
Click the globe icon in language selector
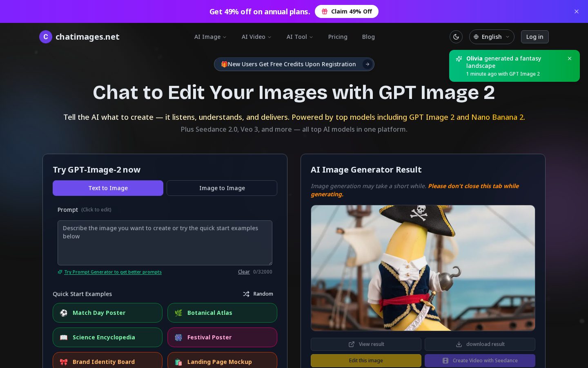coord(476,37)
